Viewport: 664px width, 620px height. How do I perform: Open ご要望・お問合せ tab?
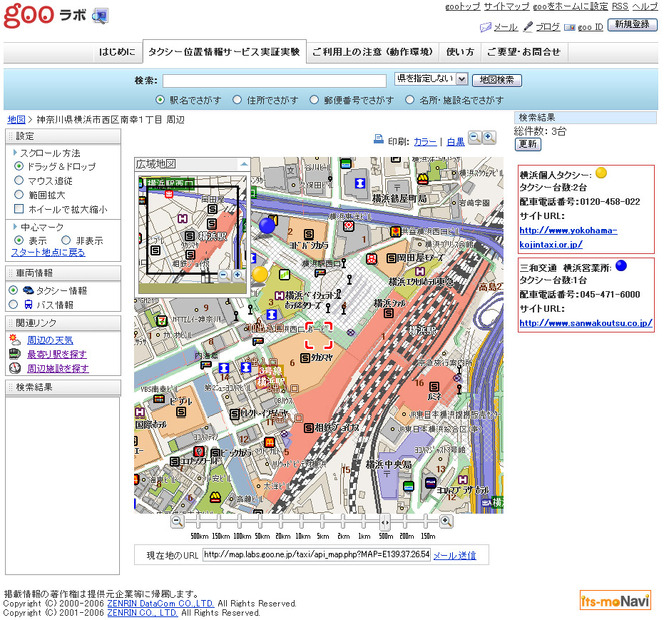[523, 52]
